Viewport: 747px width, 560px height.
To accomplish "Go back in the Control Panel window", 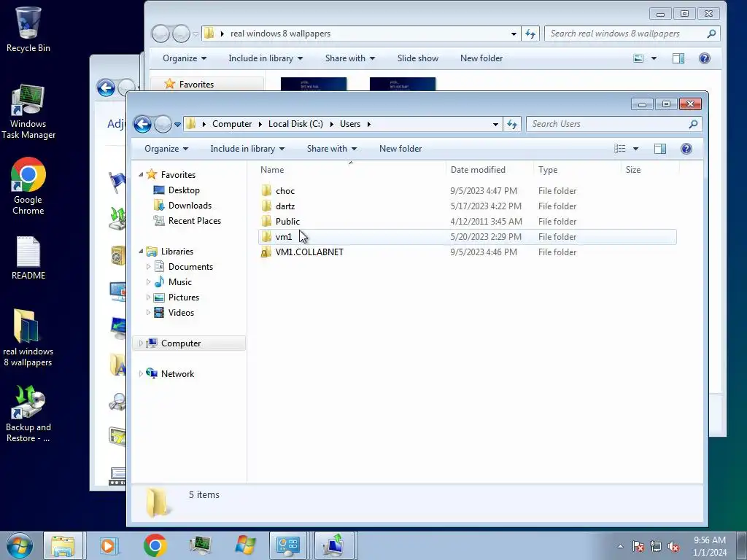I will pos(106,87).
